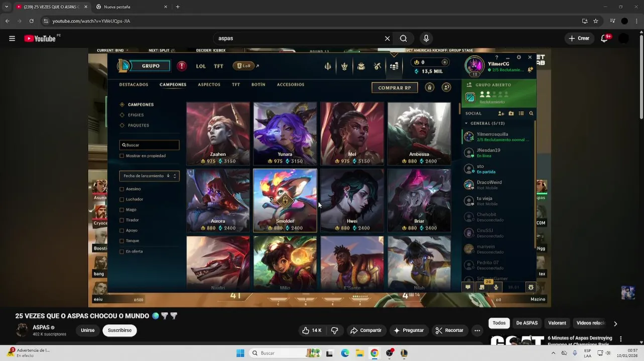Select friend JNesdan19
The width and height of the screenshot is (644, 361).
[498, 152]
